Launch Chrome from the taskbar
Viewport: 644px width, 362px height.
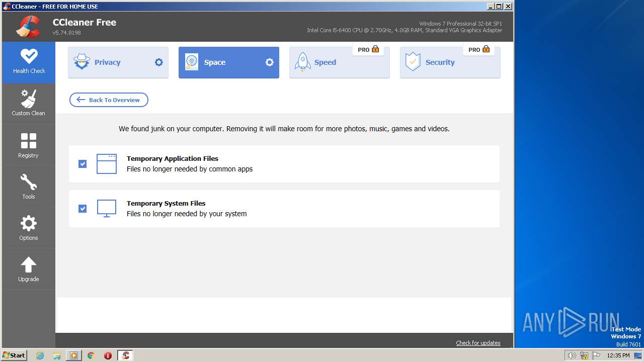pos(91,355)
